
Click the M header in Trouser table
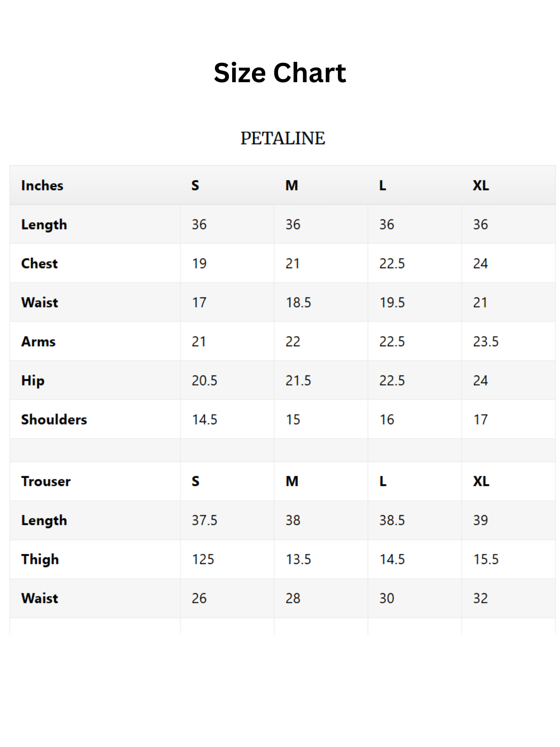pyautogui.click(x=292, y=481)
